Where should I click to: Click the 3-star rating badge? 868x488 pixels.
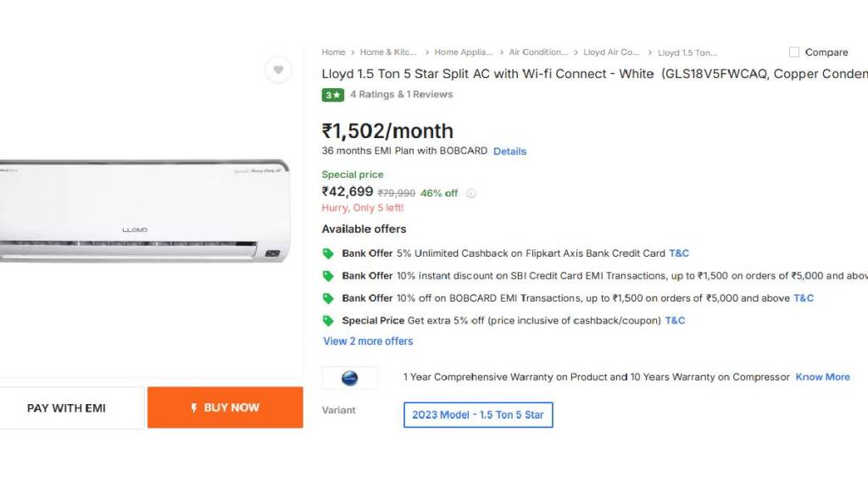332,95
